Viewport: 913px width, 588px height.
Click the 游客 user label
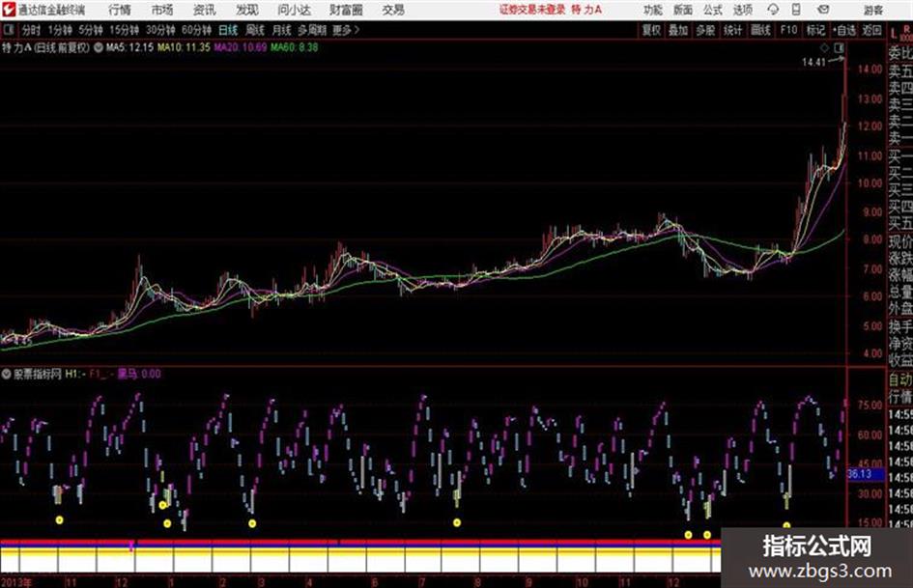click(x=872, y=10)
